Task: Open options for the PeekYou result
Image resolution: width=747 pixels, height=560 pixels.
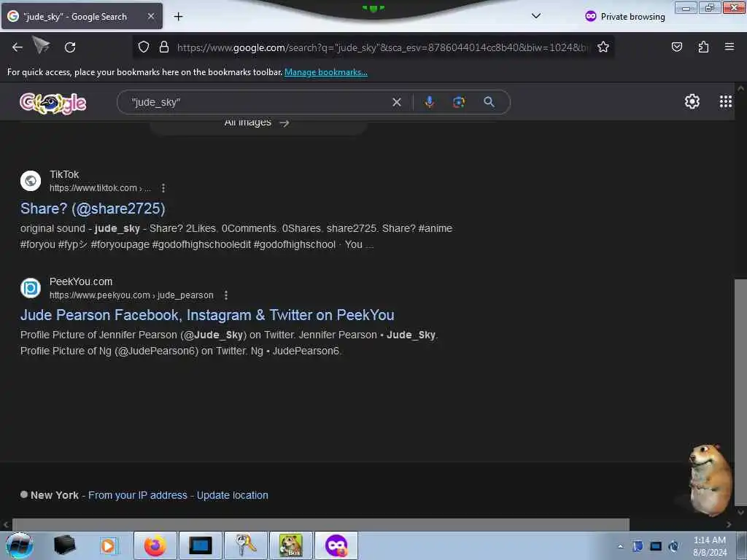Action: tap(226, 295)
